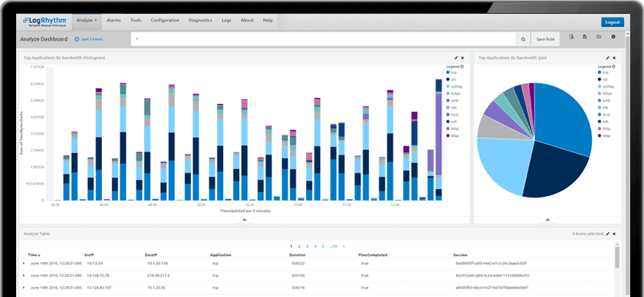Open the Tools menu

136,20
